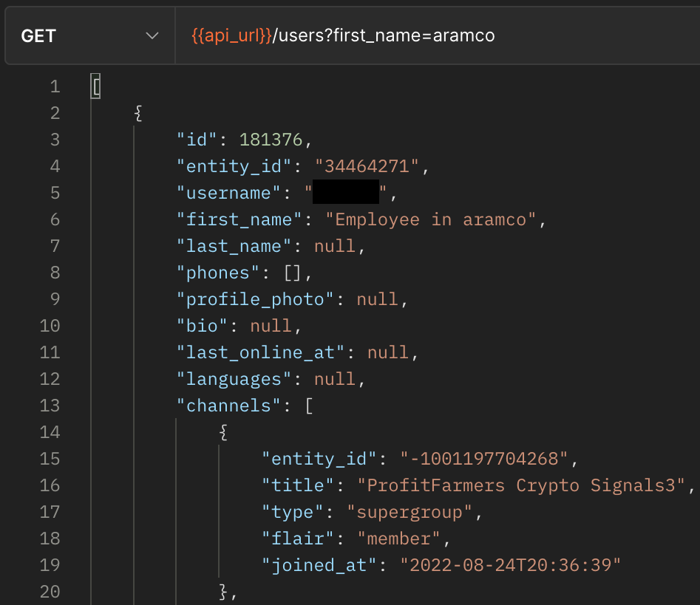
Task: Click the opening square bracket on line 1
Action: tap(95, 86)
